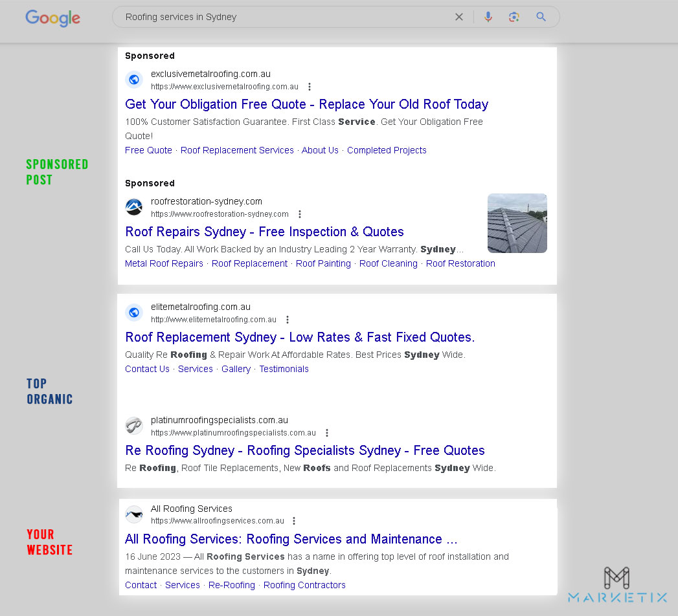Click the Google logo

[52, 19]
